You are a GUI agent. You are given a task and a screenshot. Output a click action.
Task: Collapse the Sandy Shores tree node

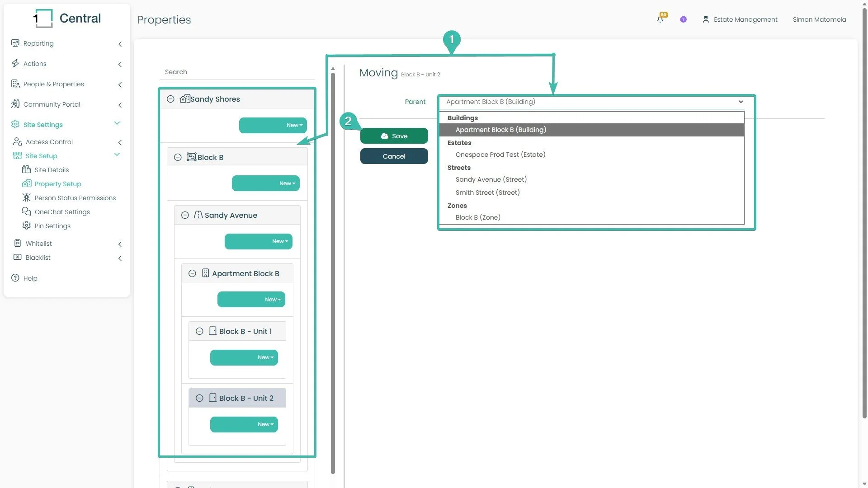point(170,99)
